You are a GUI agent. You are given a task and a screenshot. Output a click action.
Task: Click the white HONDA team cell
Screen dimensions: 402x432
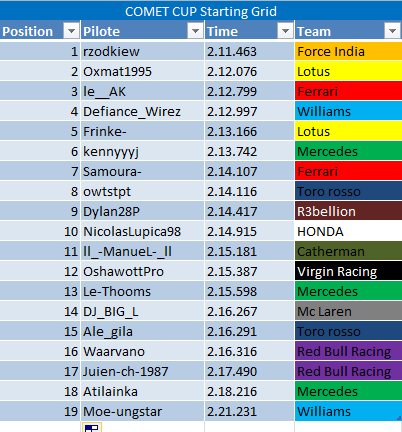(x=348, y=231)
